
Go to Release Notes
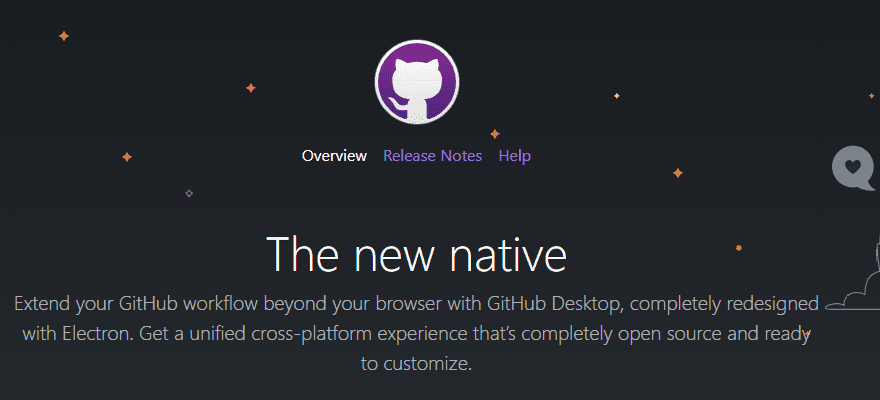pyautogui.click(x=432, y=156)
